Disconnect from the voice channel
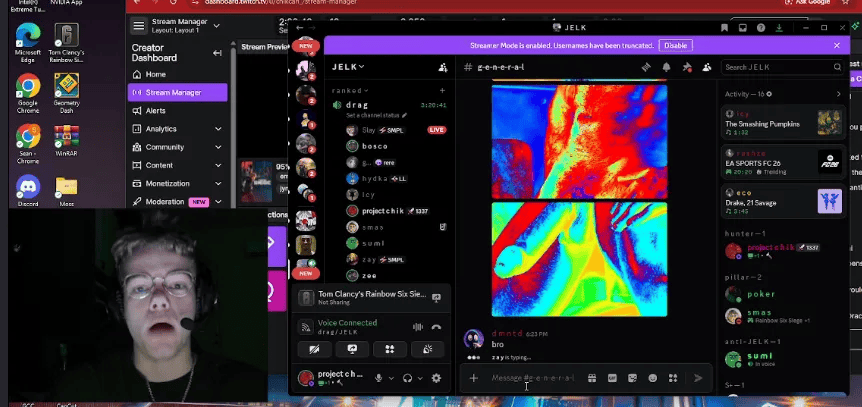This screenshot has height=407, width=862. (436, 327)
